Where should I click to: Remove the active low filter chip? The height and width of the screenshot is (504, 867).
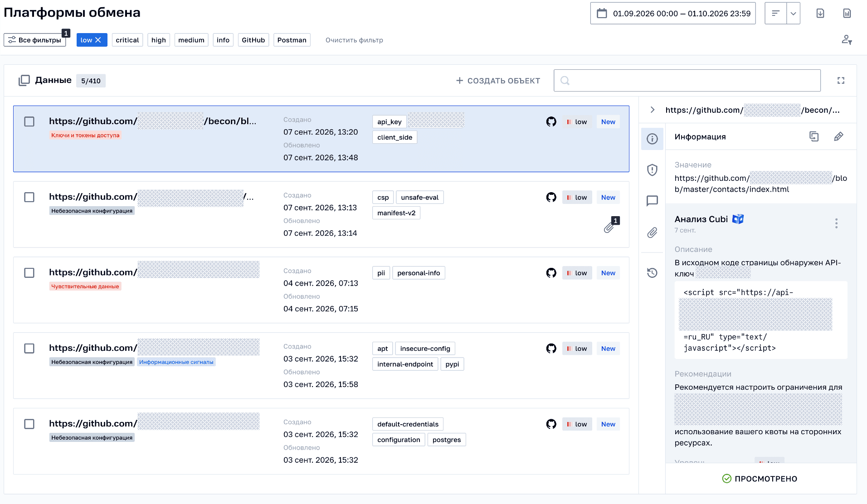(x=98, y=40)
